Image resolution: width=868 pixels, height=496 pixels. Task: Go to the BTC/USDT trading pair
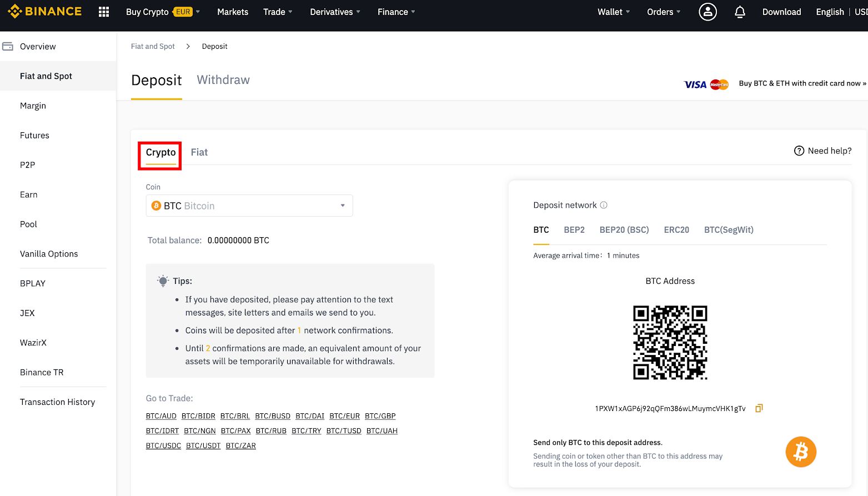click(203, 446)
